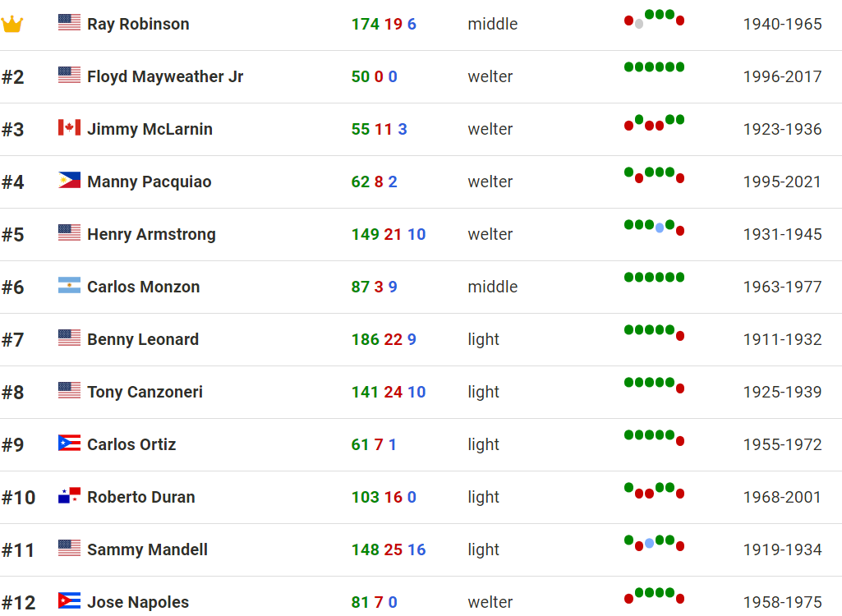Viewport: 842px width, 616px height.
Task: Click USA flag beside Sammy Mandell
Action: tap(69, 548)
